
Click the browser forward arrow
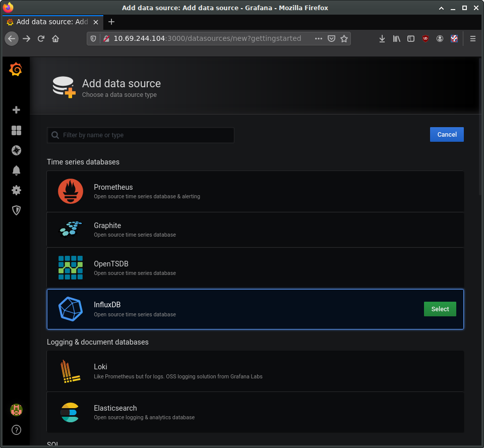click(x=27, y=39)
